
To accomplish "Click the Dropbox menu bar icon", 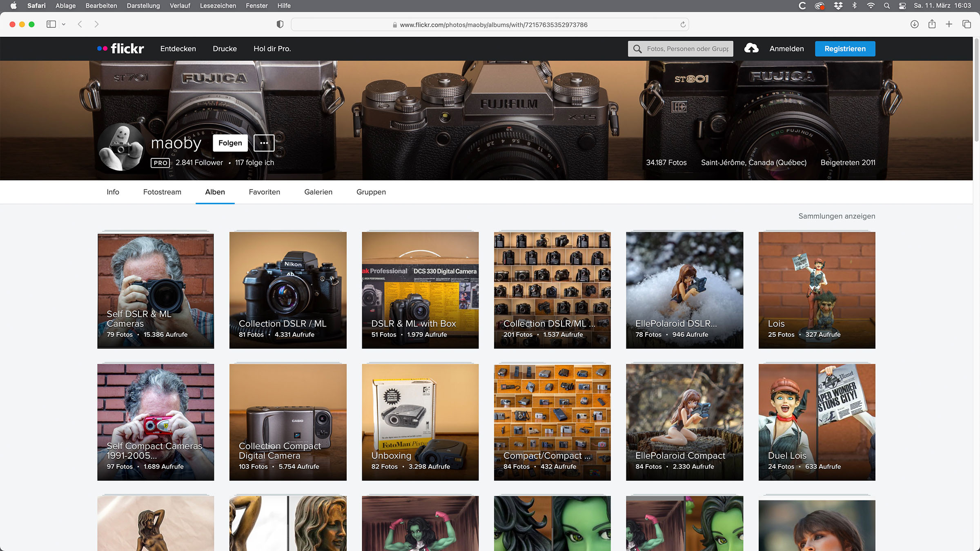I will (x=838, y=6).
